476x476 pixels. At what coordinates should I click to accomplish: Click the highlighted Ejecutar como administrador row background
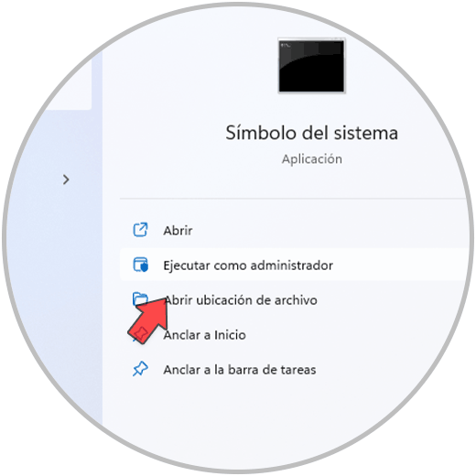(295, 265)
